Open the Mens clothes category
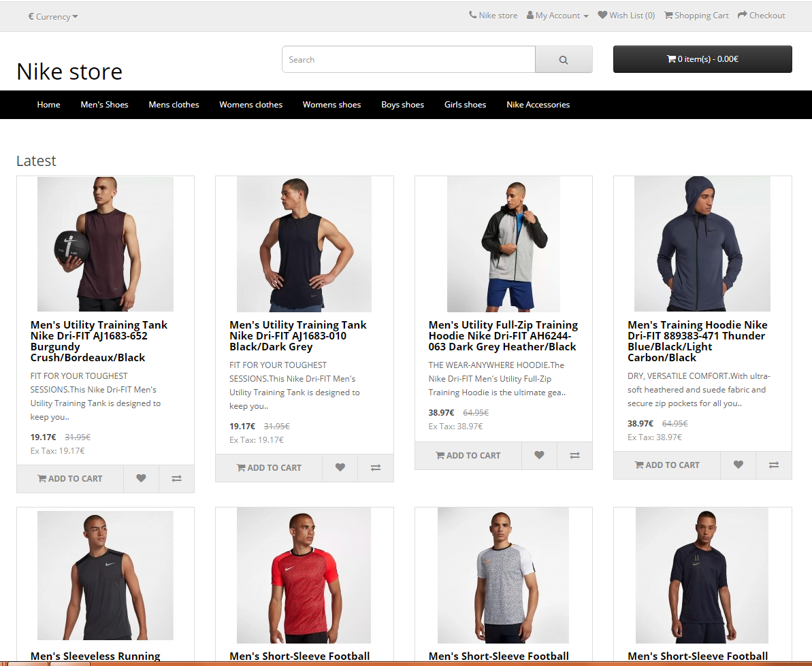This screenshot has width=812, height=666. click(174, 105)
